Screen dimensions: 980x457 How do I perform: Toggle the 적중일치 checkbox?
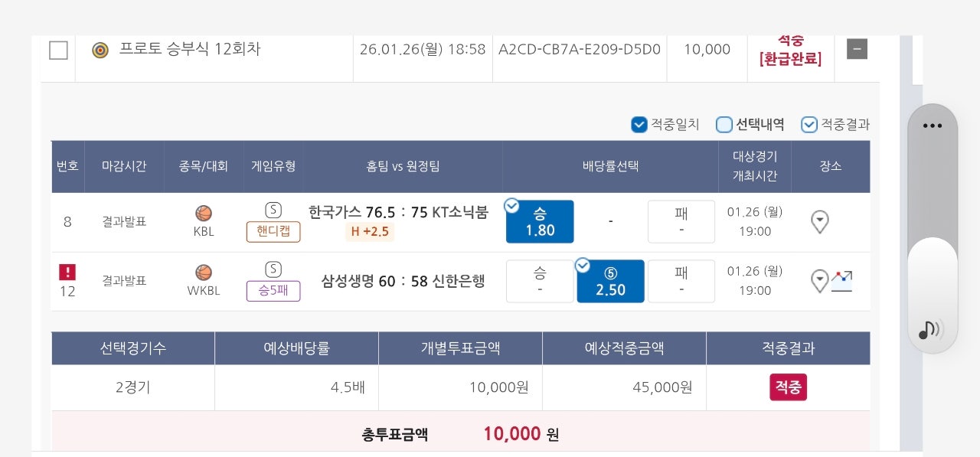tap(639, 125)
